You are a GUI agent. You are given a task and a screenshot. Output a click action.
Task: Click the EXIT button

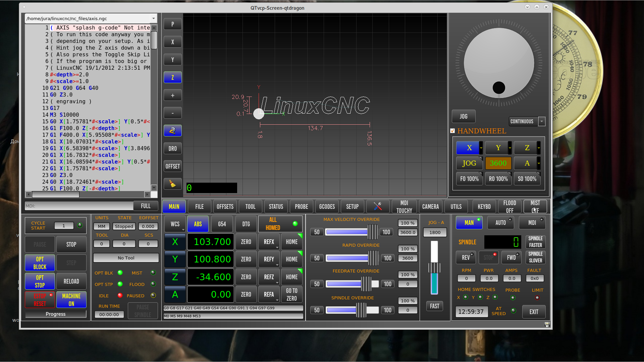point(534,312)
